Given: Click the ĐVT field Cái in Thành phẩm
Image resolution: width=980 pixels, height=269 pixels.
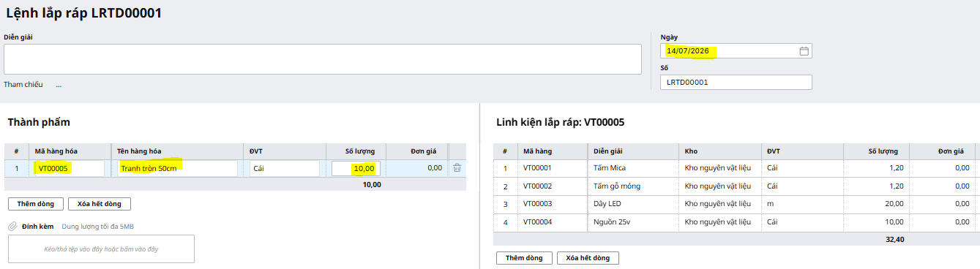Looking at the screenshot, I should tap(285, 168).
